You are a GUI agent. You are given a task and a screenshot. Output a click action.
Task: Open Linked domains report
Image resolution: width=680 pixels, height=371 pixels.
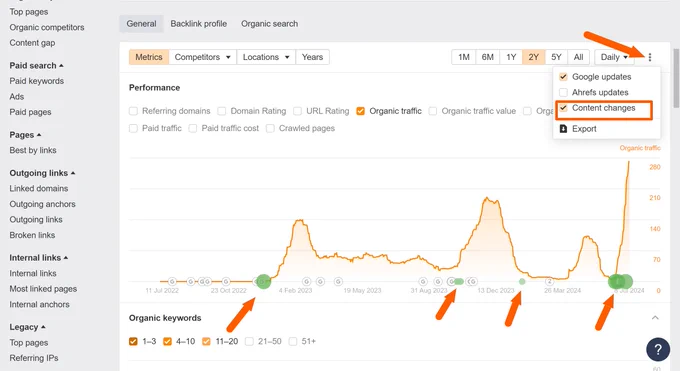pyautogui.click(x=39, y=188)
